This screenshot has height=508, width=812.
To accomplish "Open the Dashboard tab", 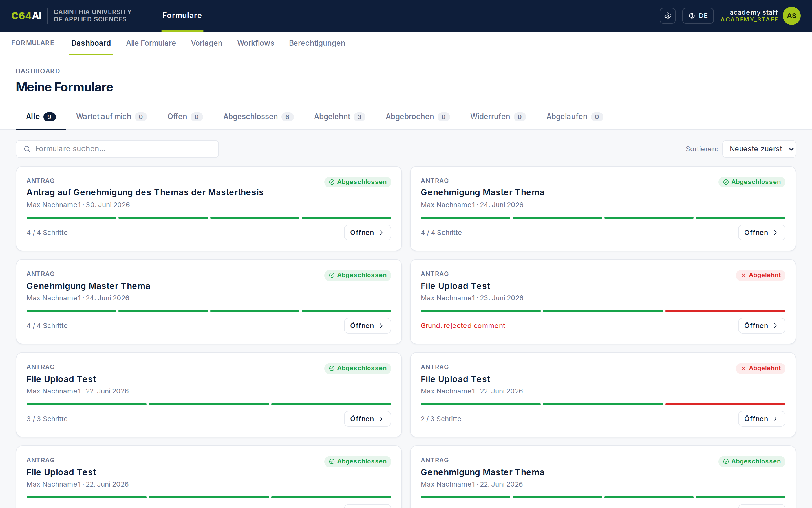I will [x=91, y=43].
